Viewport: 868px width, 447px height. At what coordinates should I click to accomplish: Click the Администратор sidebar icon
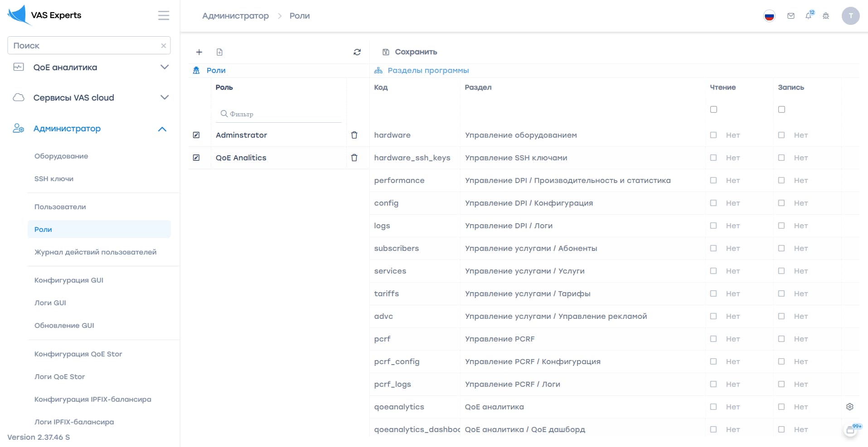point(19,129)
